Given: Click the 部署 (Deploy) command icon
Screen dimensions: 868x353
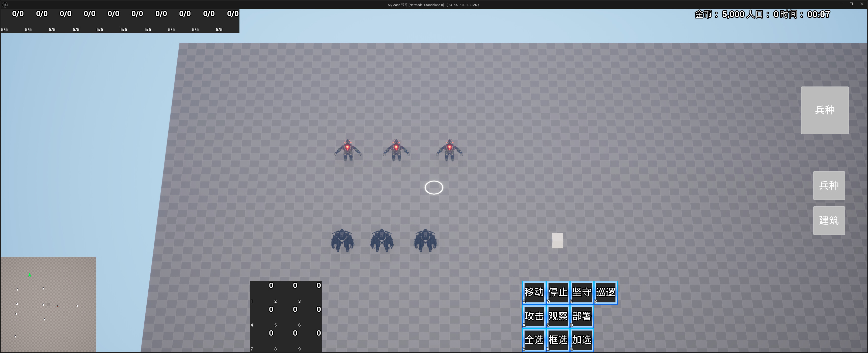Looking at the screenshot, I should (x=582, y=316).
